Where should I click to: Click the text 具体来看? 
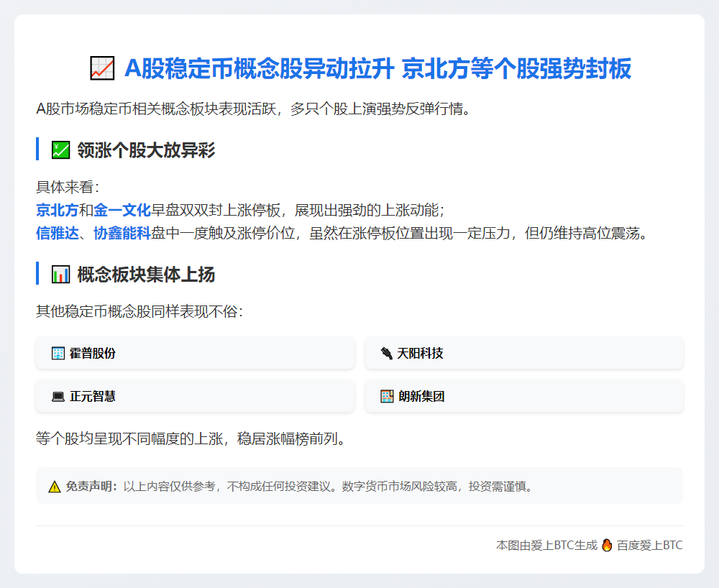click(x=65, y=187)
